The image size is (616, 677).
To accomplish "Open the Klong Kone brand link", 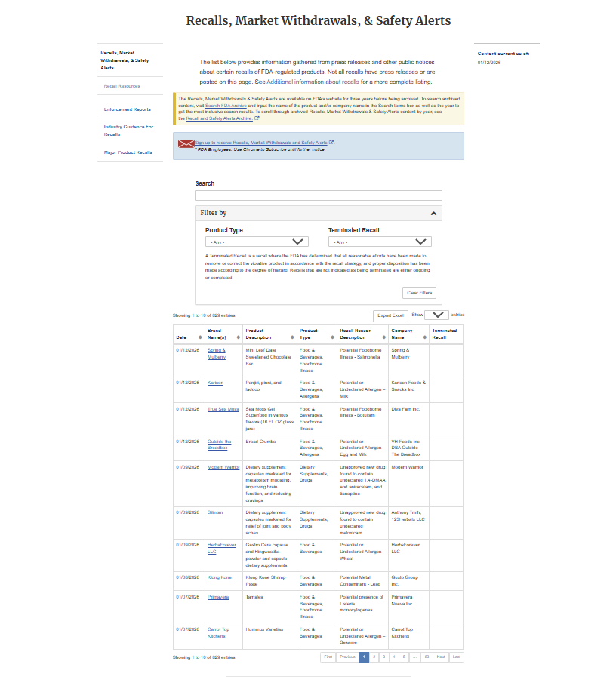I will click(x=220, y=577).
